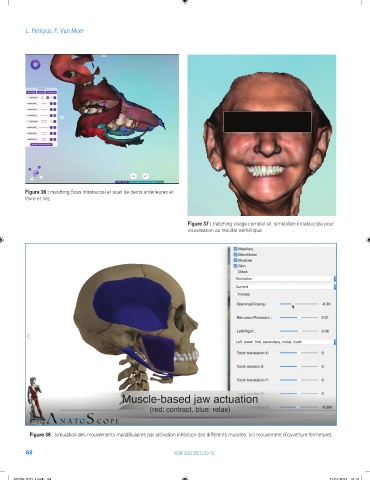
Task: Select the first purple tab in scan panel
Action: click(x=31, y=92)
